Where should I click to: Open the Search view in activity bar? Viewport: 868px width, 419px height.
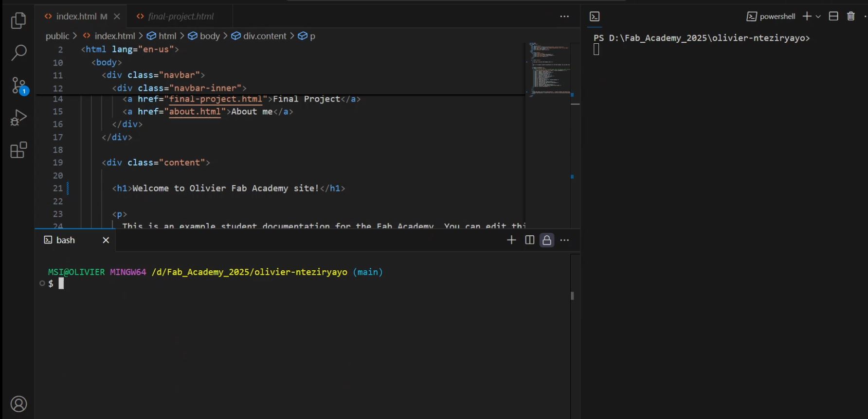point(18,52)
